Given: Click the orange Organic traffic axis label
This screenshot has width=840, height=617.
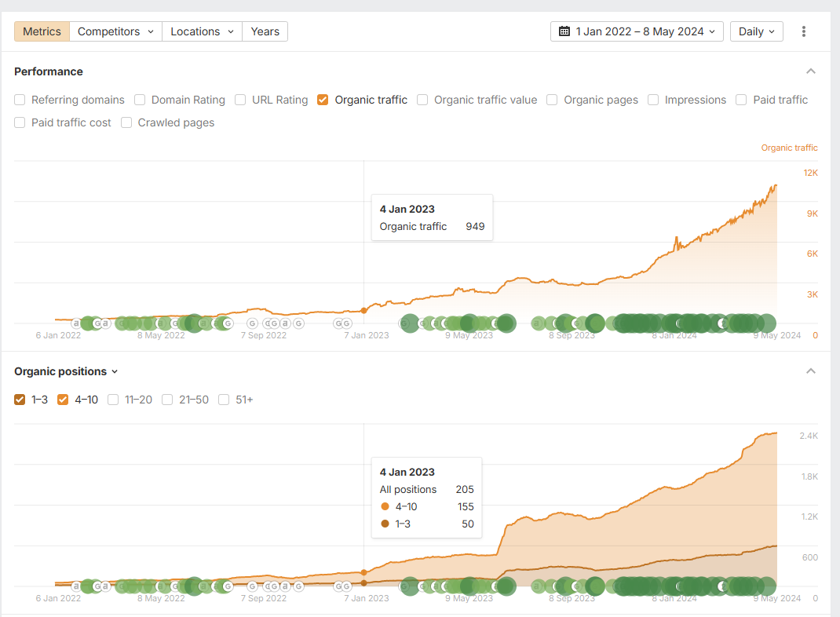Looking at the screenshot, I should [789, 148].
